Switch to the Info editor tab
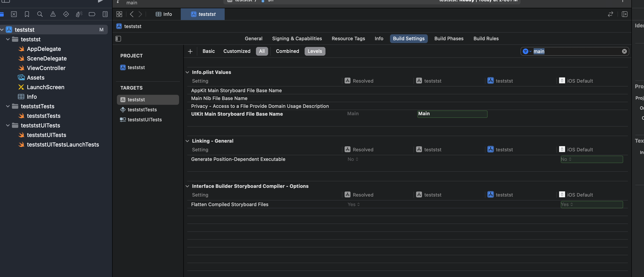This screenshot has height=277, width=644. pyautogui.click(x=164, y=14)
